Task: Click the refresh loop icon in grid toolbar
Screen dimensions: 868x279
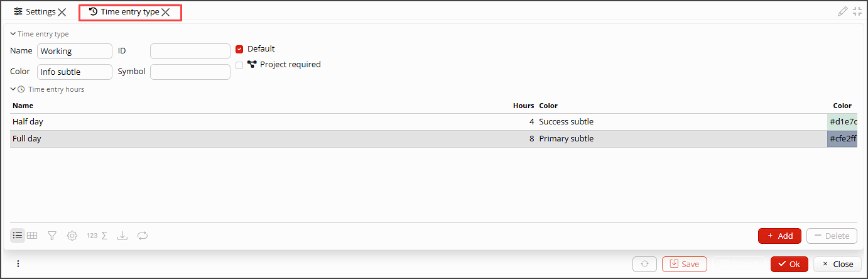Action: (x=143, y=236)
